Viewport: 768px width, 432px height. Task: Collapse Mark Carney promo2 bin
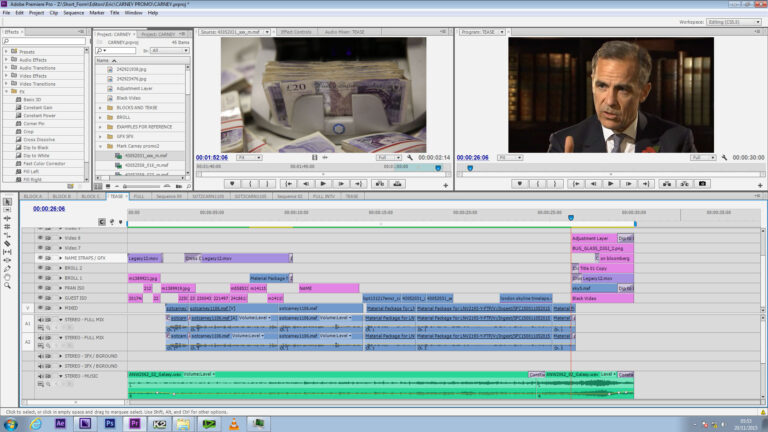[100, 146]
